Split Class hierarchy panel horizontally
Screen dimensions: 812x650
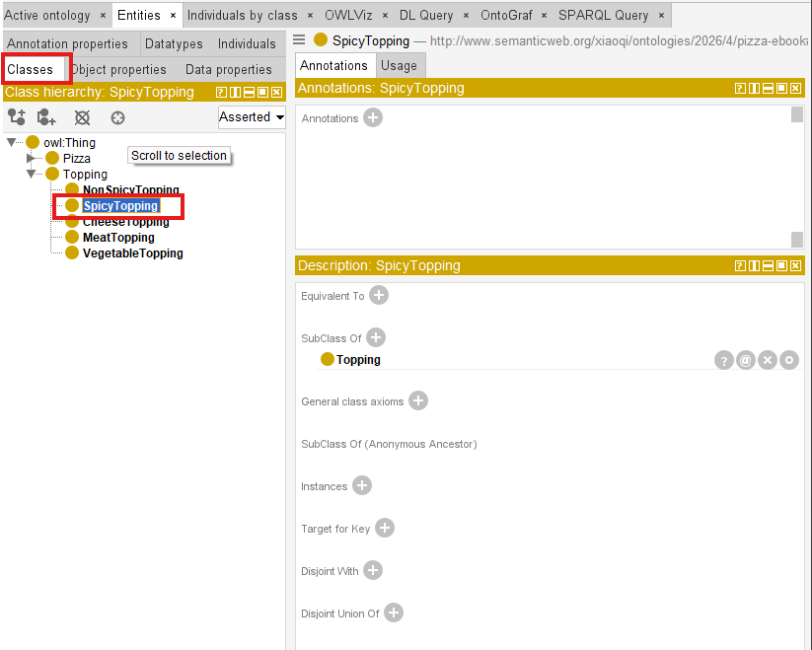pos(249,92)
